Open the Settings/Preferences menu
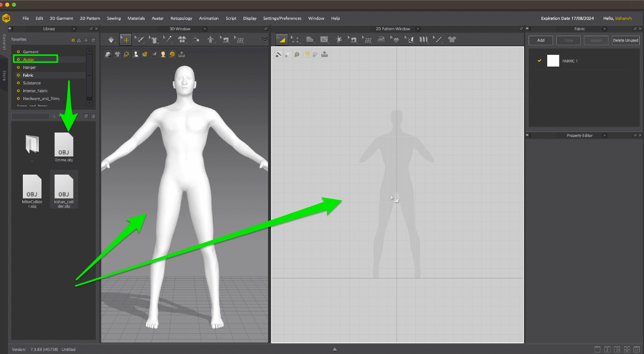644x354 pixels. click(282, 18)
